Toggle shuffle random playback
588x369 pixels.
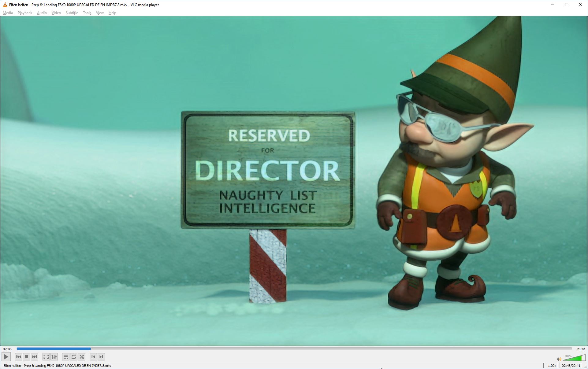pos(82,357)
